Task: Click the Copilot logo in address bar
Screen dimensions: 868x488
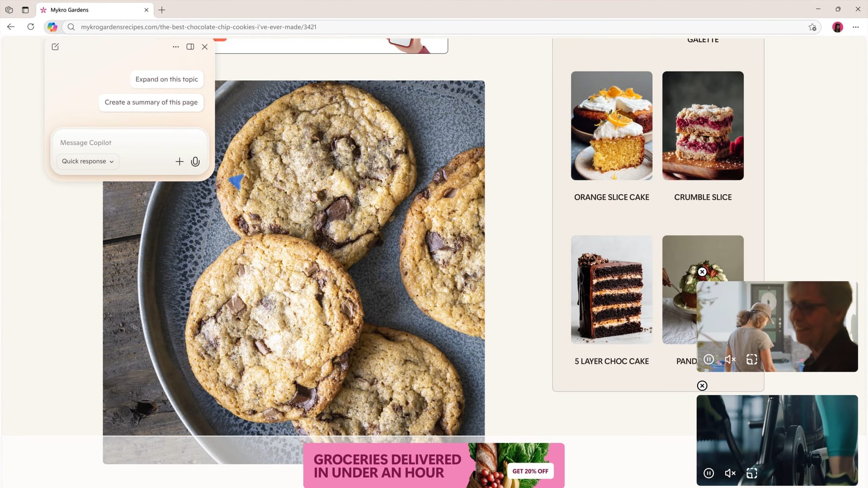Action: tap(52, 27)
